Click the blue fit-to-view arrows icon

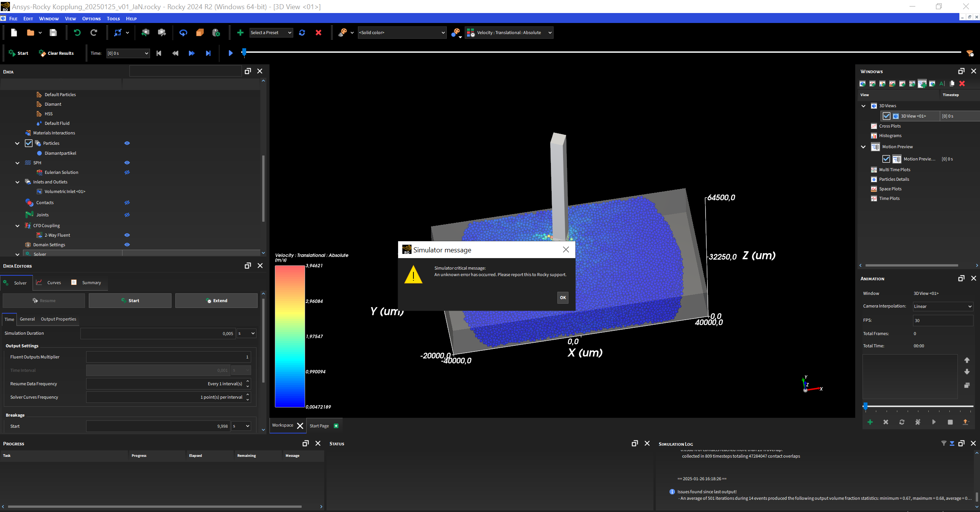pos(118,33)
